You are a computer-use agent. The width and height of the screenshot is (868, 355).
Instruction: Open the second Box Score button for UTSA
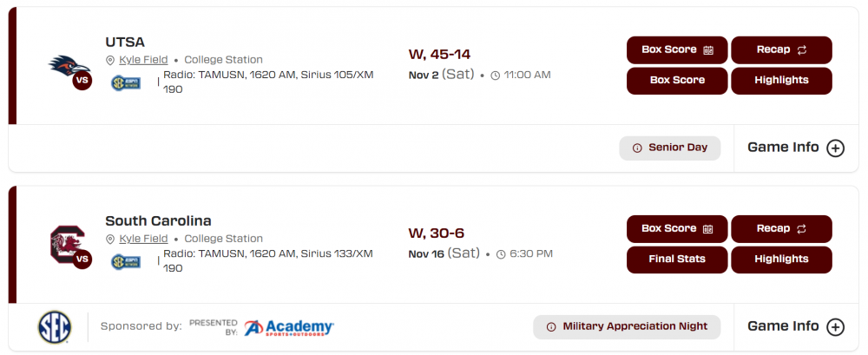[677, 80]
